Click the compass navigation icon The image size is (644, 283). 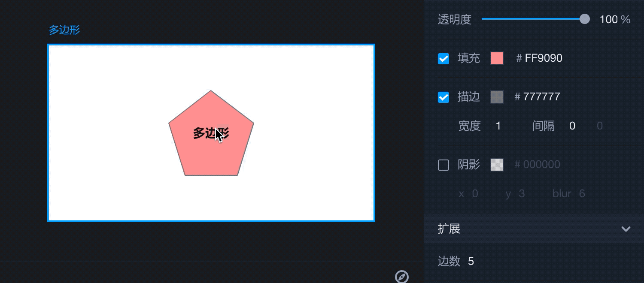pyautogui.click(x=402, y=277)
